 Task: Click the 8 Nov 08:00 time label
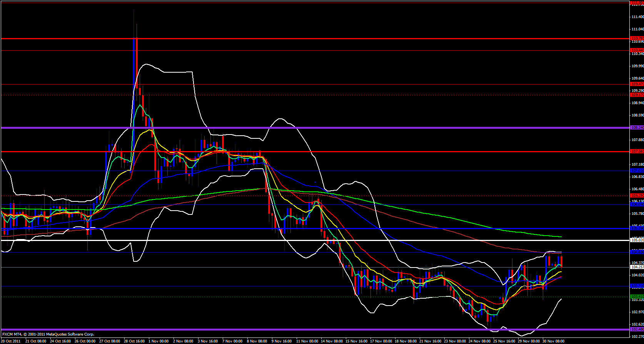pos(257,341)
